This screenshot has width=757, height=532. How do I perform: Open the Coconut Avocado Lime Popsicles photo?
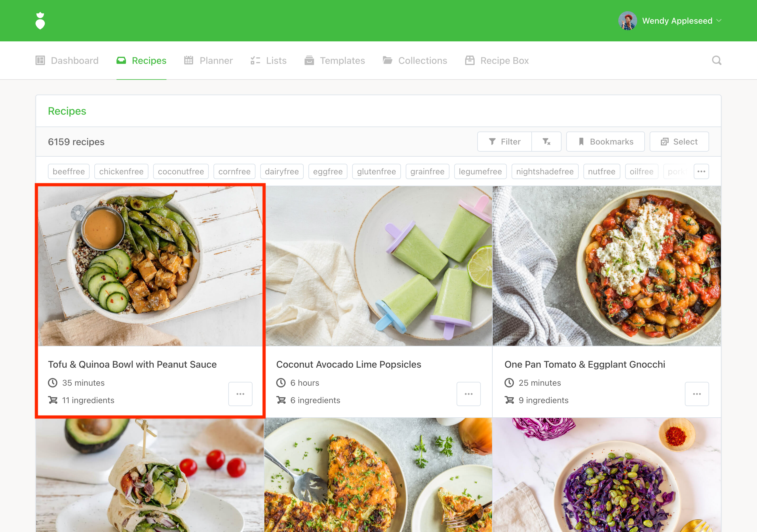tap(378, 266)
